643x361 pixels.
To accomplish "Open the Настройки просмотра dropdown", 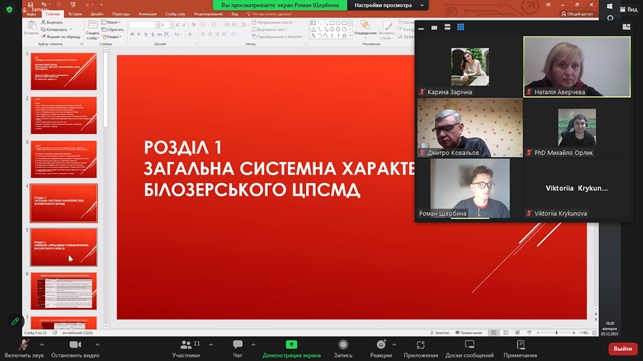I will tap(388, 5).
